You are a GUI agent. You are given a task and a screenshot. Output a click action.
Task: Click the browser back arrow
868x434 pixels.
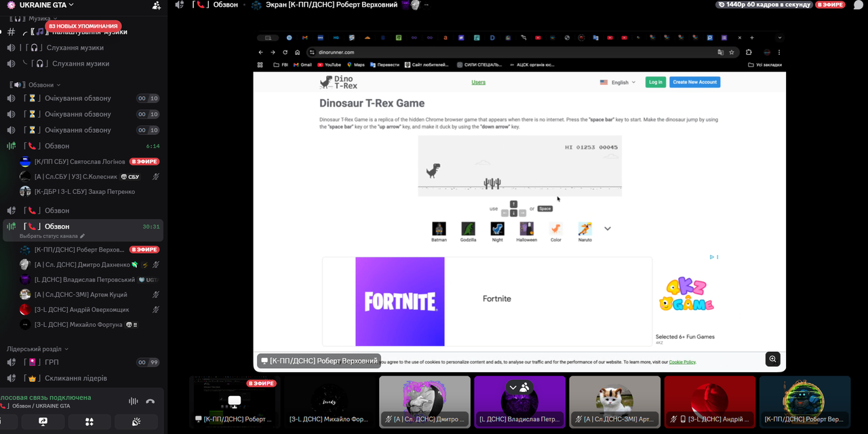click(x=261, y=52)
